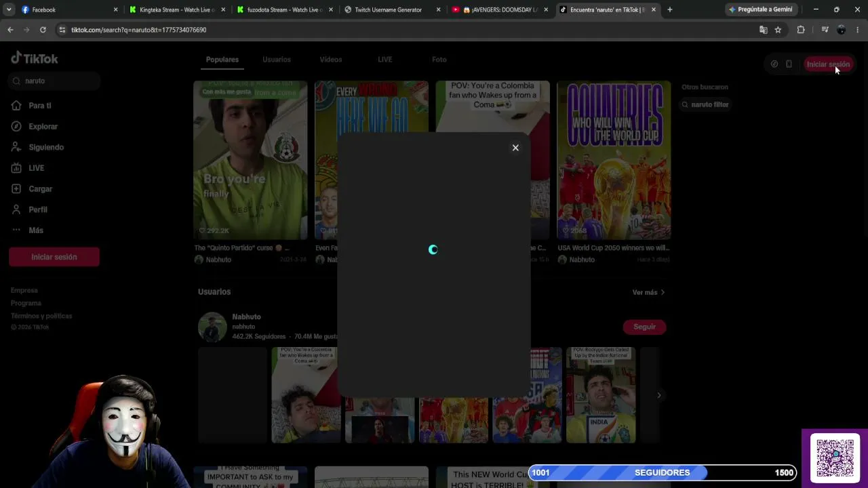
Task: Open the tab search dropdown arrow
Action: tap(9, 9)
